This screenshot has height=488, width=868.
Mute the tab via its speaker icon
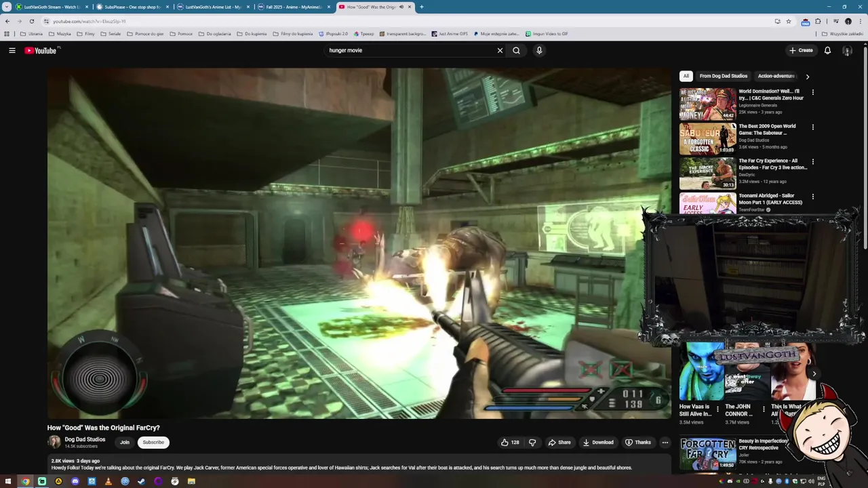[401, 7]
